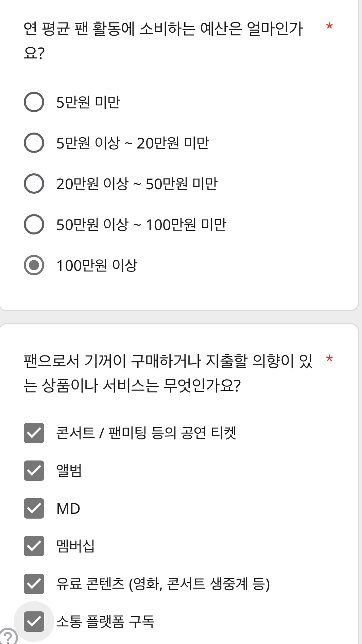
Task: Click the red asterisk beside the budget question
Action: [329, 27]
